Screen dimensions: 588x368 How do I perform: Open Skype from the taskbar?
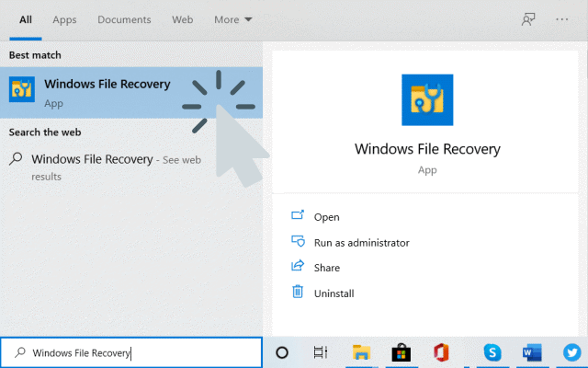tap(492, 352)
